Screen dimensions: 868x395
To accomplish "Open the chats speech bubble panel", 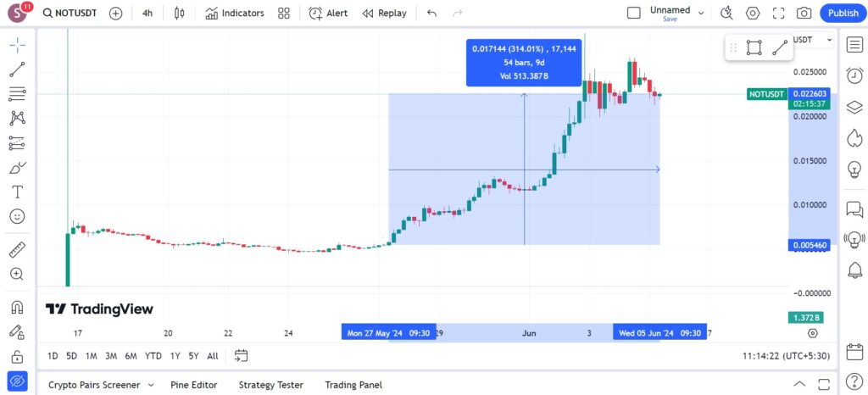I will point(854,209).
